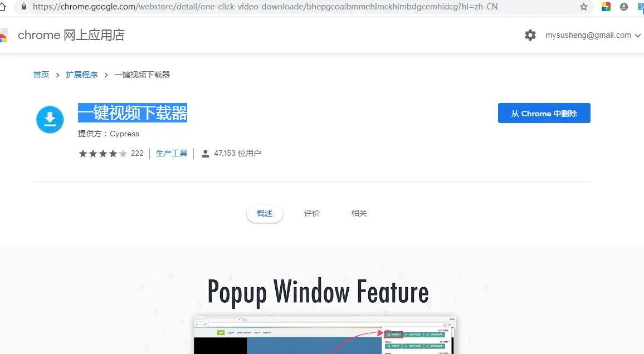Bookmark this page with the star icon

(x=584, y=7)
